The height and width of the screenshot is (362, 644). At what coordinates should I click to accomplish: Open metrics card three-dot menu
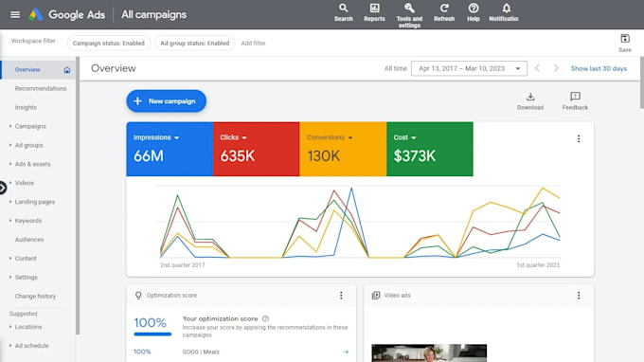(x=579, y=139)
